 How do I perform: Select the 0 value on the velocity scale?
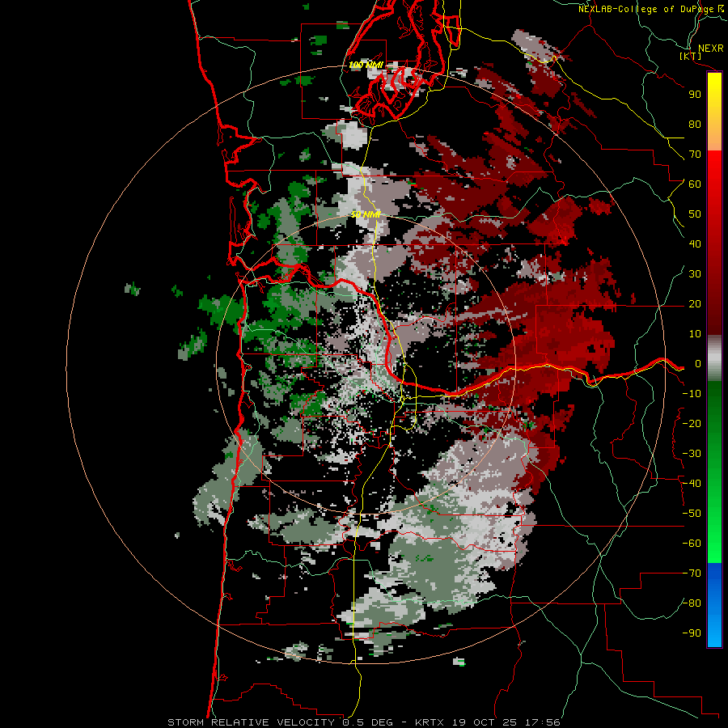698,364
